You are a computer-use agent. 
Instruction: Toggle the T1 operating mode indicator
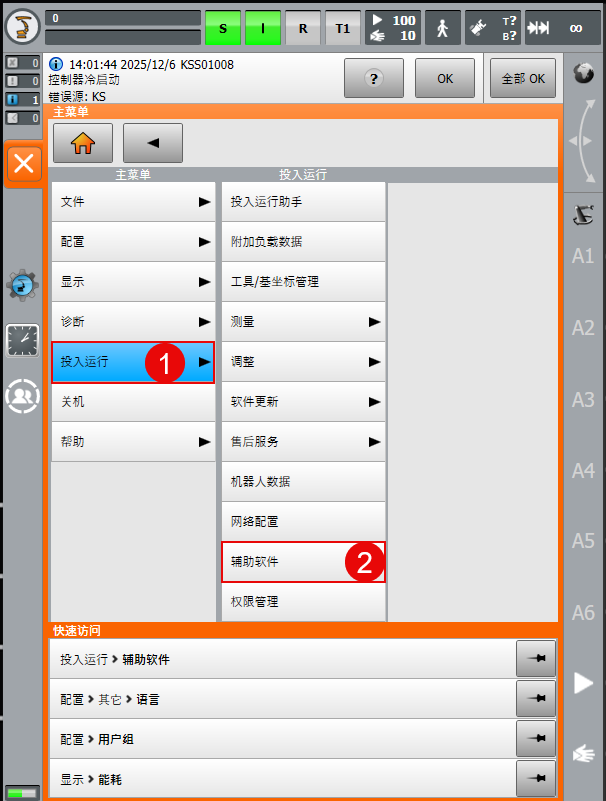click(342, 28)
